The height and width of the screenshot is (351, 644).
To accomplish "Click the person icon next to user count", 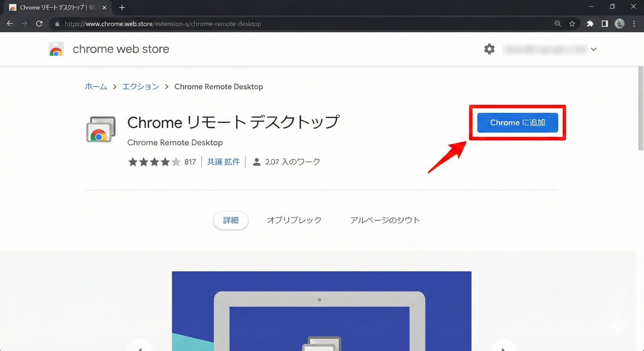I will (x=257, y=162).
